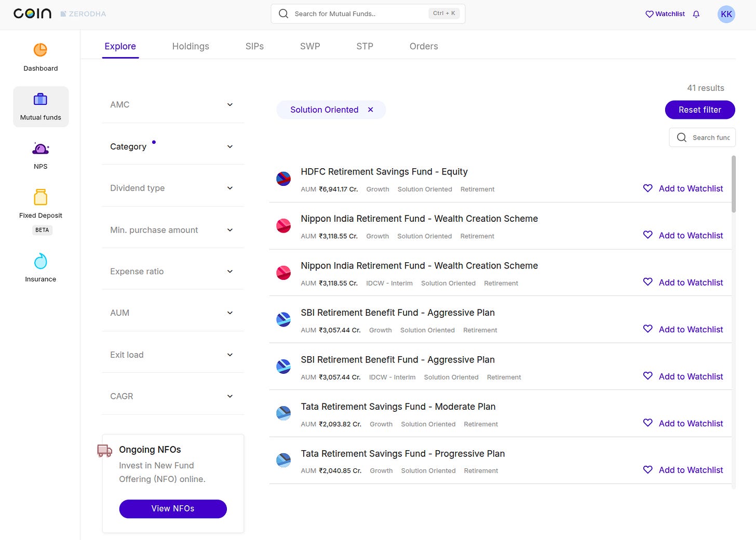
Task: Click "AUM ₹6,941.17 Cr." text
Action: click(329, 189)
